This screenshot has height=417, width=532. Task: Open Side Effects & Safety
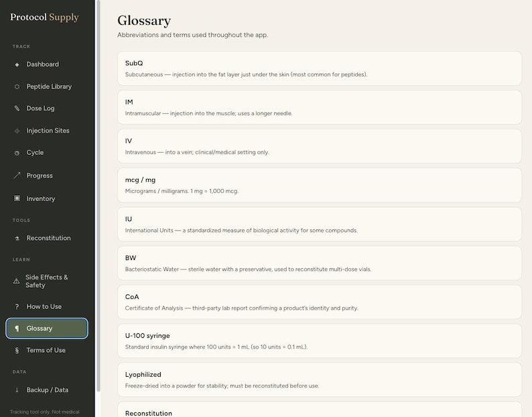pyautogui.click(x=47, y=281)
